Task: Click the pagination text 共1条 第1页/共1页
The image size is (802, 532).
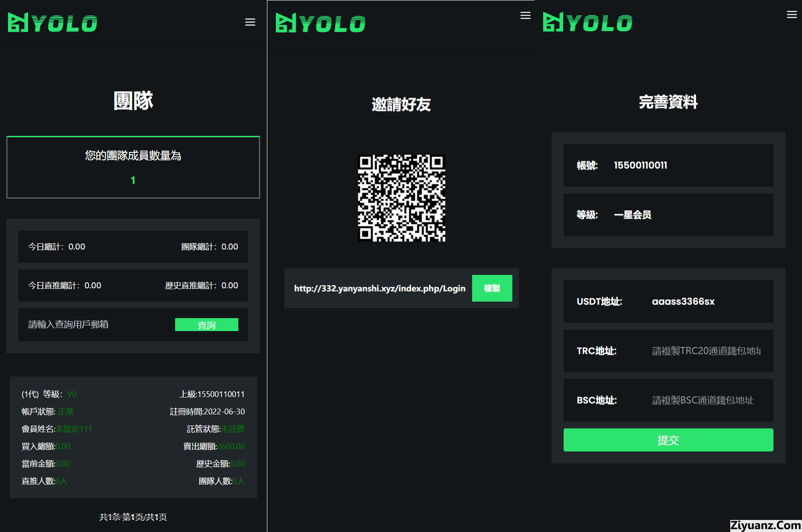Action: point(133,517)
